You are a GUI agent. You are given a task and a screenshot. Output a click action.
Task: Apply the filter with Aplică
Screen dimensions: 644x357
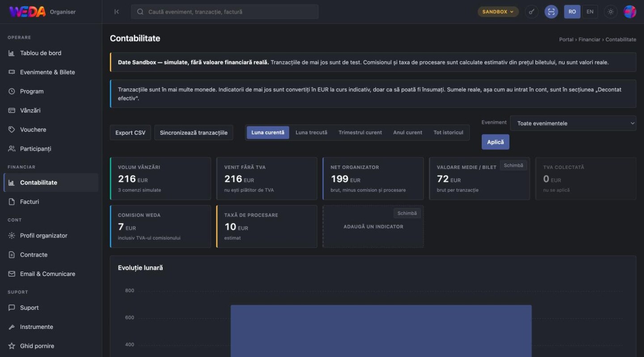pyautogui.click(x=496, y=142)
